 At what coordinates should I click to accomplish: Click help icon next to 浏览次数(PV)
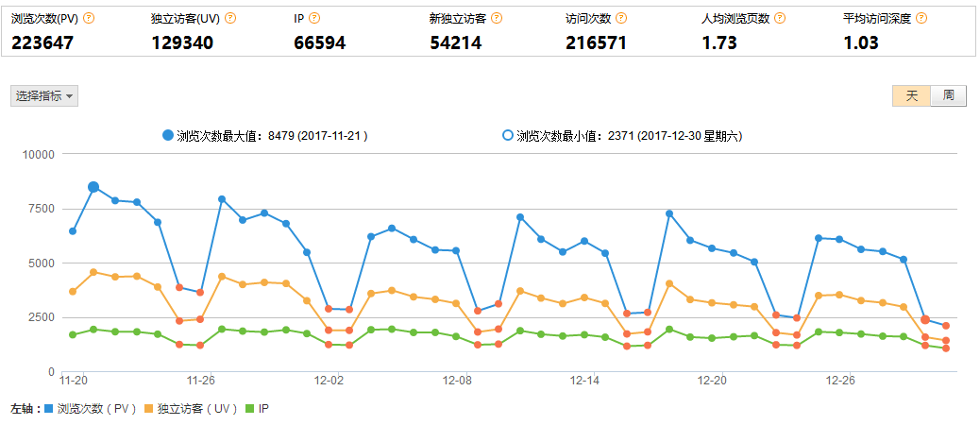tap(90, 18)
